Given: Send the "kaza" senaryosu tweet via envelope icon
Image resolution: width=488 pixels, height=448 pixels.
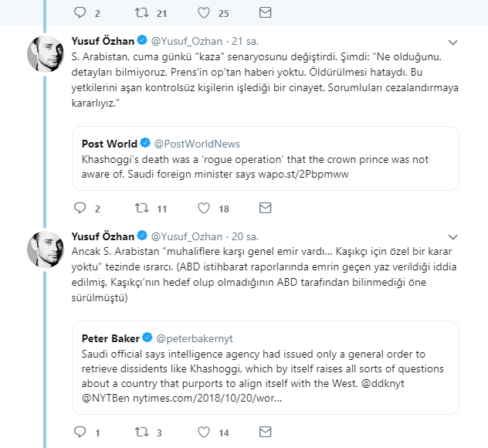Looking at the screenshot, I should pos(265,208).
